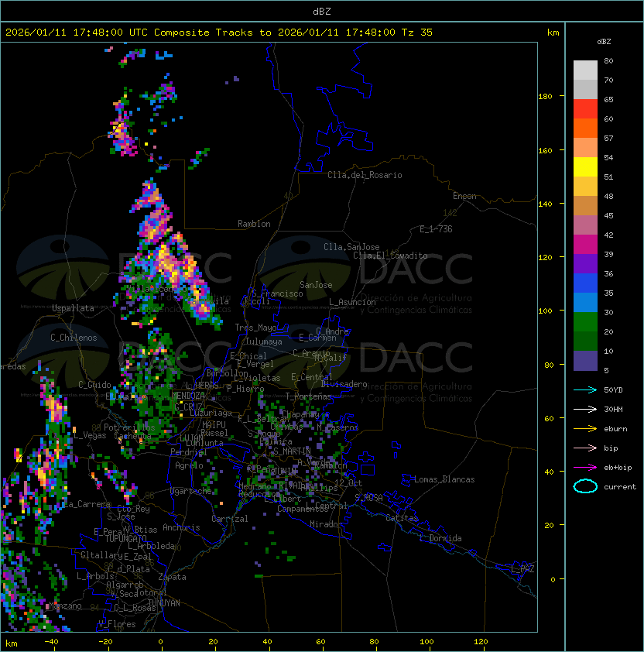Click the 'current' legend label
This screenshot has height=652, width=644.
point(620,487)
